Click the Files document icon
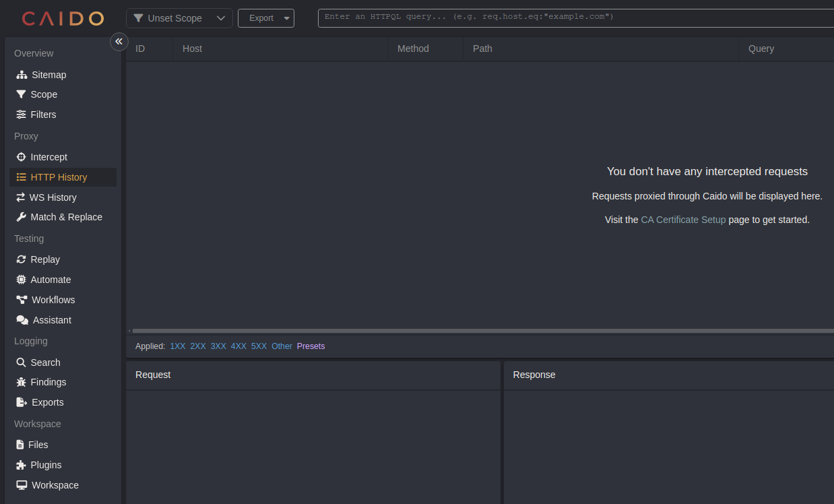834x504 pixels. pos(20,445)
